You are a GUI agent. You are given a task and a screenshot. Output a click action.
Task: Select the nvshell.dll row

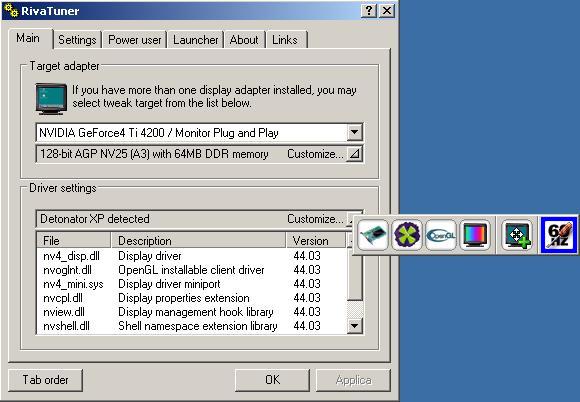(x=192, y=326)
